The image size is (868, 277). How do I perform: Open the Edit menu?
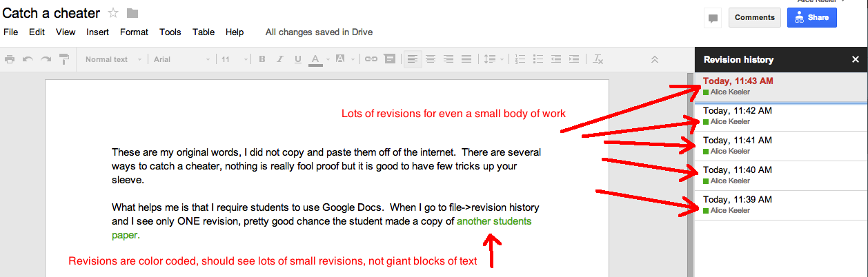tap(37, 32)
